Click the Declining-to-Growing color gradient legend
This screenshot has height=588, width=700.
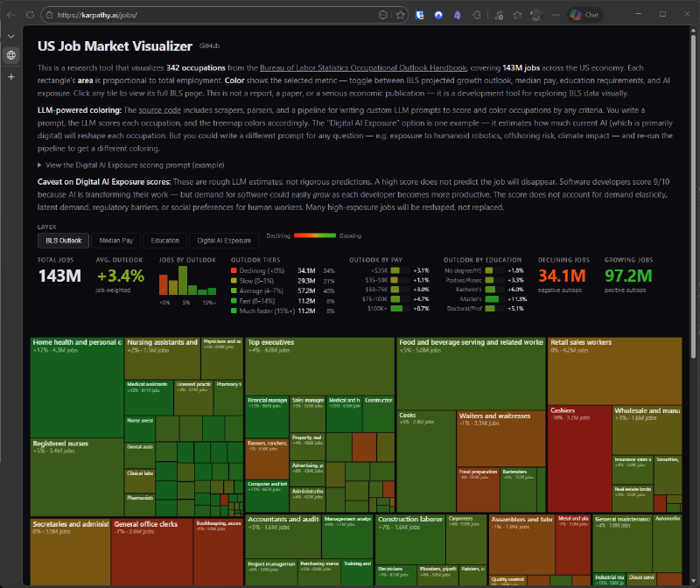tap(315, 235)
